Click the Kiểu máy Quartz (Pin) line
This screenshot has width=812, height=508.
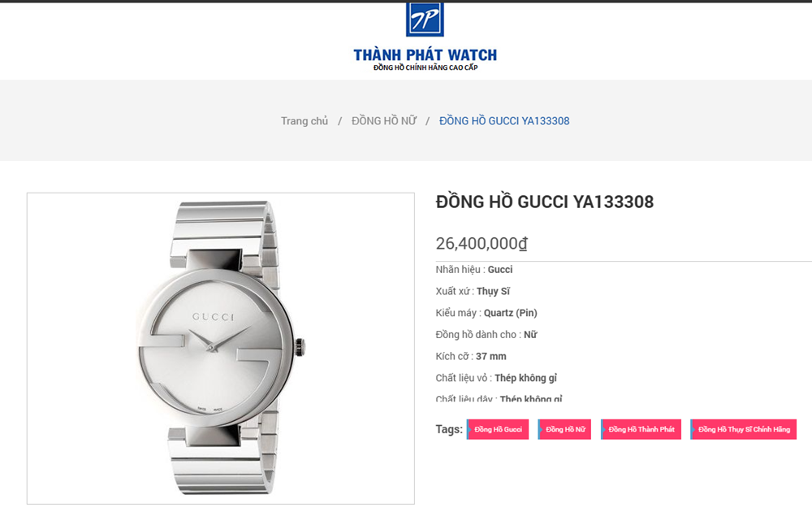tap(486, 313)
